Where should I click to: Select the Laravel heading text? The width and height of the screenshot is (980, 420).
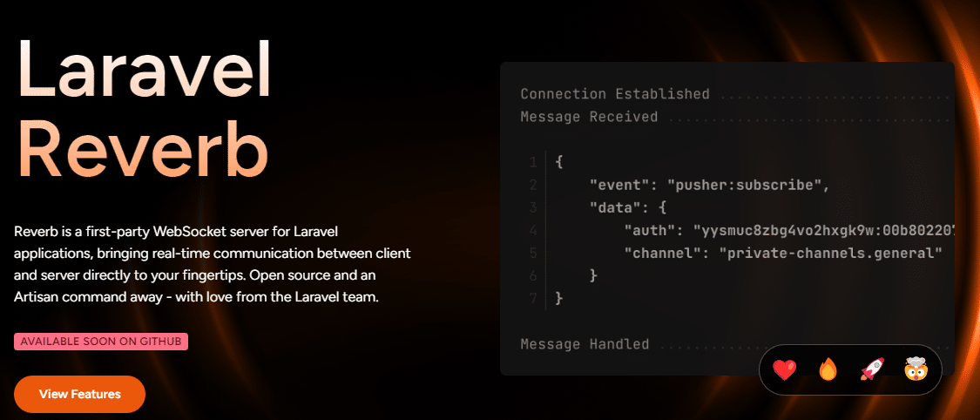click(145, 70)
